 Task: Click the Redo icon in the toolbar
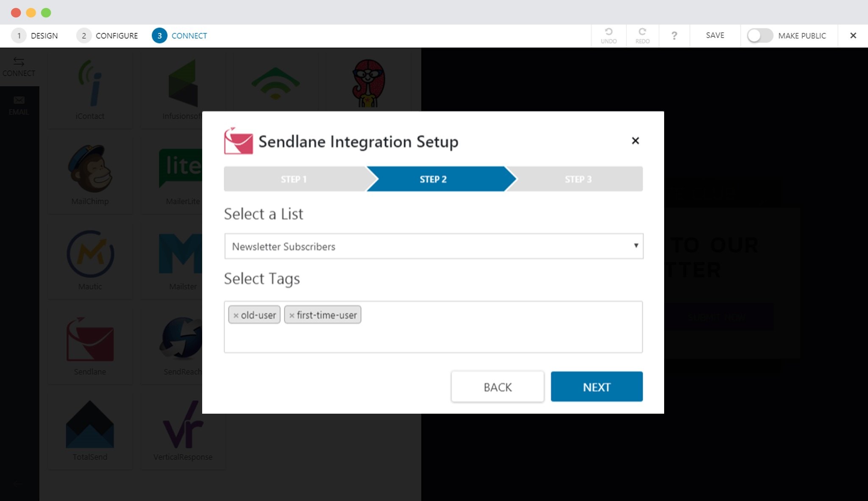(x=642, y=36)
